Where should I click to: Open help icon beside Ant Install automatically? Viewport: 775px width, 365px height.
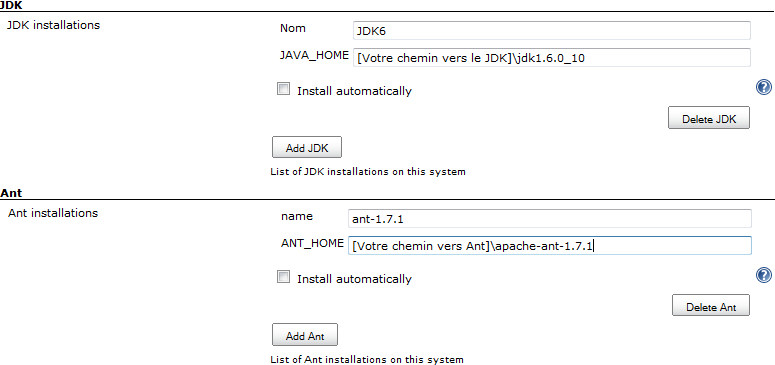764,275
